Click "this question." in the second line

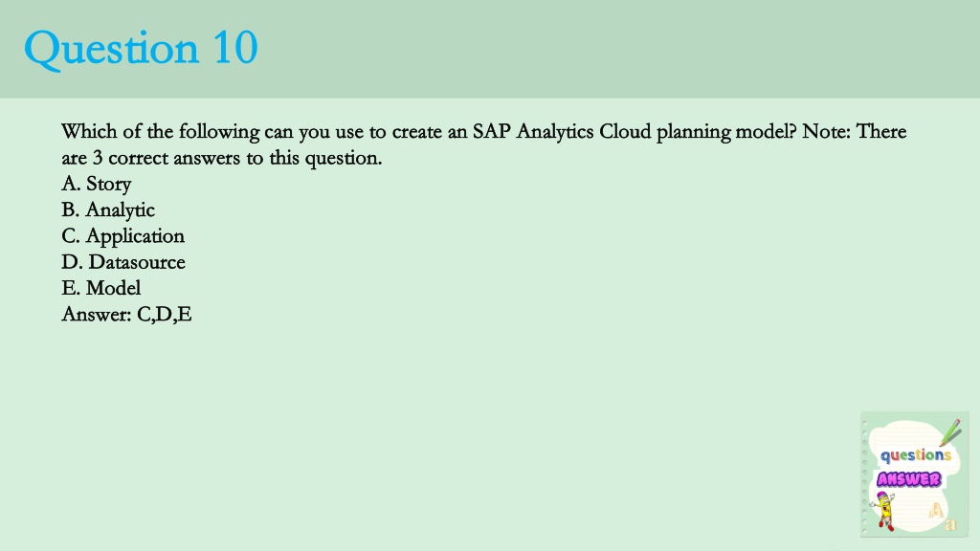point(325,158)
